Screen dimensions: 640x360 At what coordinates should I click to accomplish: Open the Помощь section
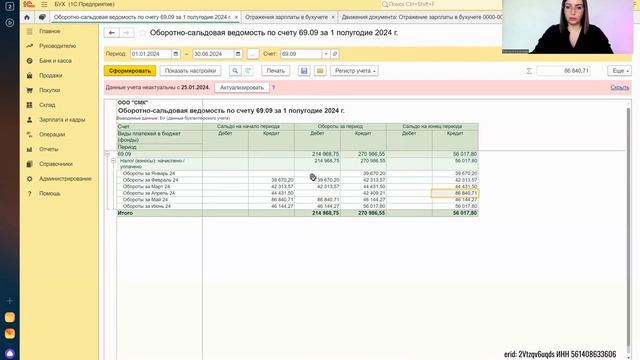[50, 193]
